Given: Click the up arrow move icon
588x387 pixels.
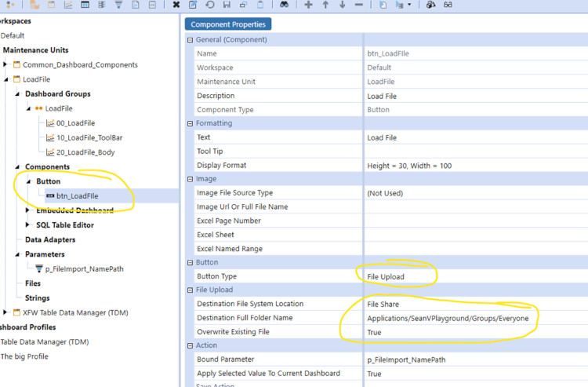Looking at the screenshot, I should coord(325,5).
